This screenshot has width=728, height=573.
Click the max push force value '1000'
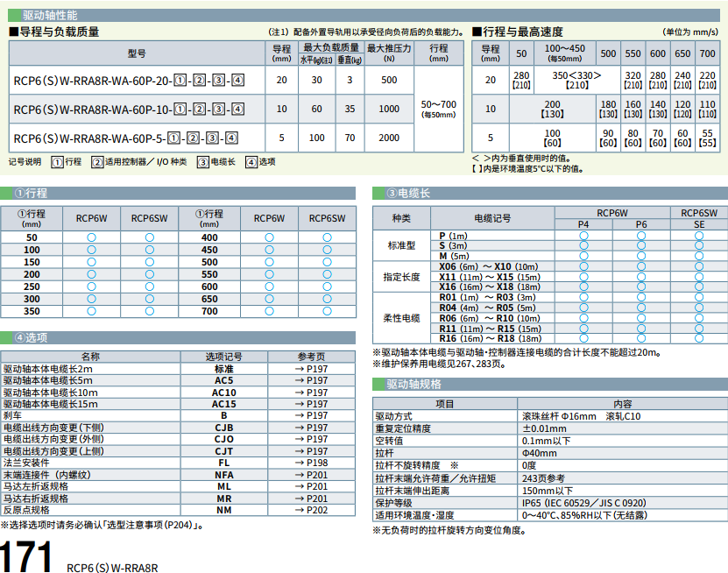point(389,110)
